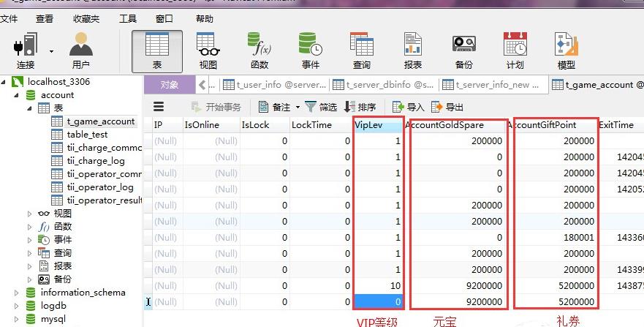Viewport: 644px width, 327px height.
Task: Open the View (查看) menu
Action: (45, 19)
